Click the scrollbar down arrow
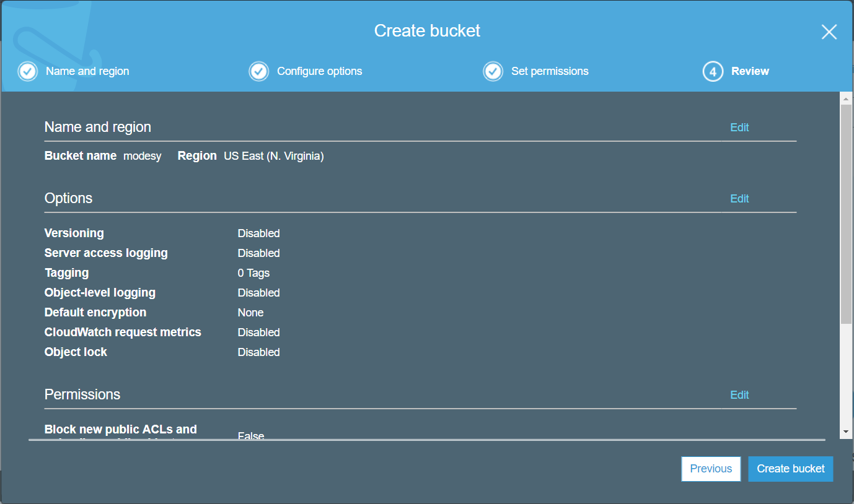The image size is (854, 504). click(x=846, y=432)
